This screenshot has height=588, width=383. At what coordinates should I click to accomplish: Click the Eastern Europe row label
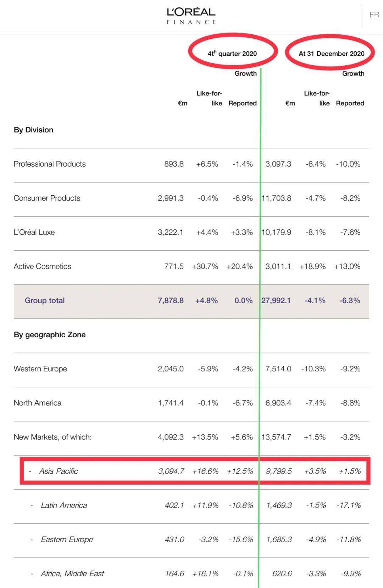pyautogui.click(x=67, y=539)
